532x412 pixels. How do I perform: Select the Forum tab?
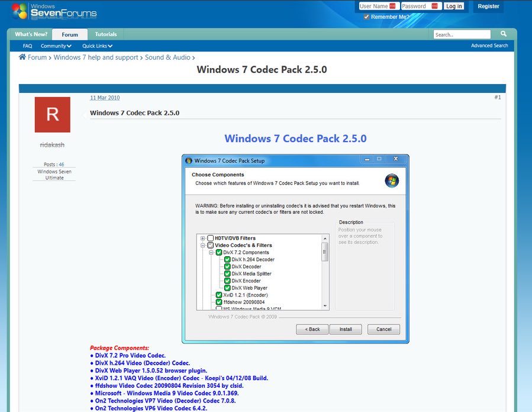[70, 34]
